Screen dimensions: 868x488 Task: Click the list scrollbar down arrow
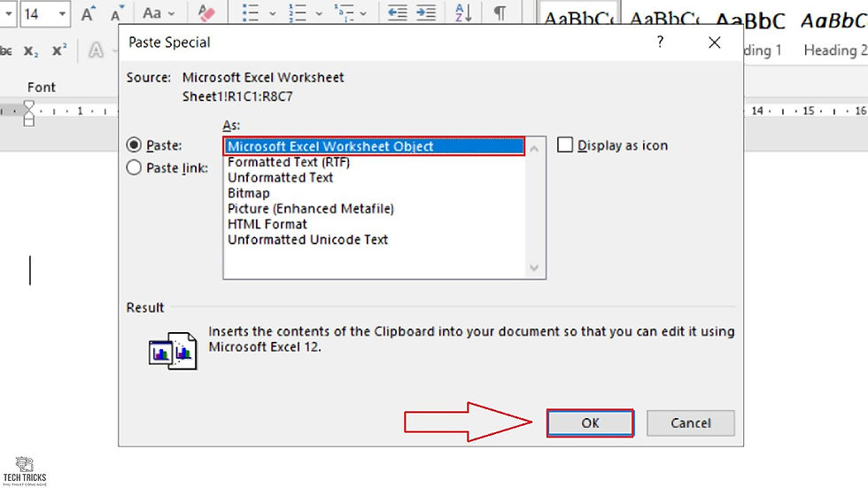pyautogui.click(x=534, y=267)
